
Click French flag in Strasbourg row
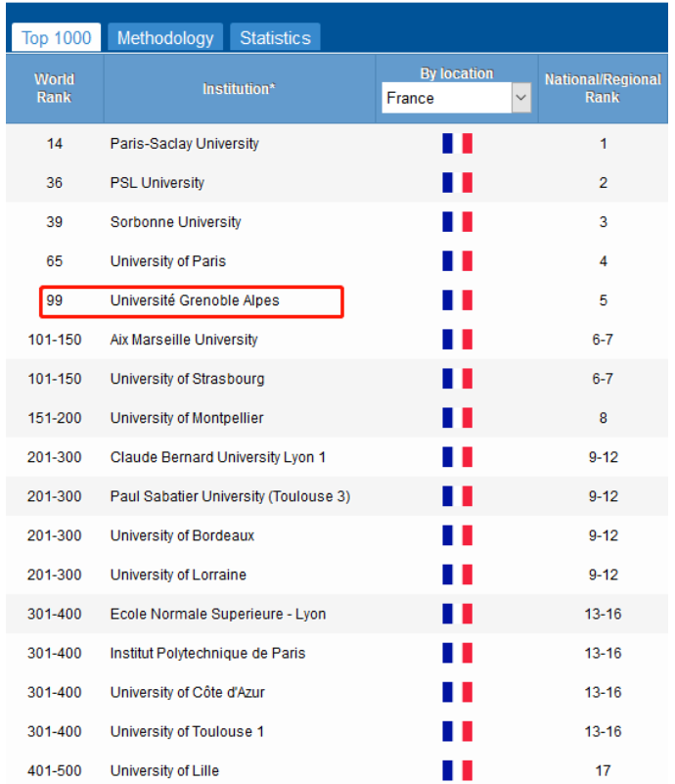(x=457, y=379)
